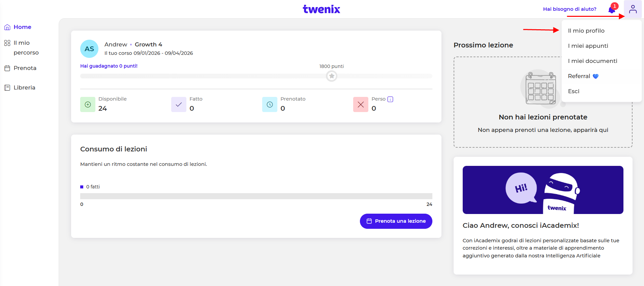Click the green Disponibile plus icon
The height and width of the screenshot is (286, 644).
[88, 105]
